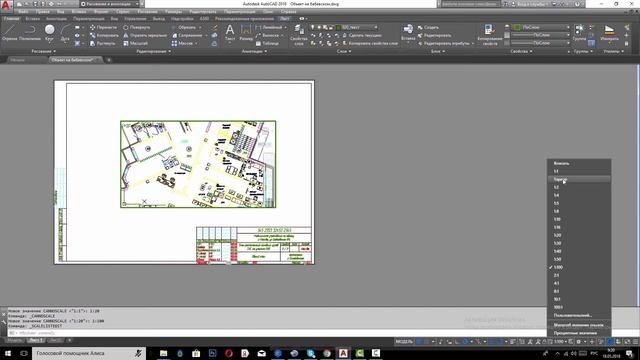The width and height of the screenshot is (640, 360).
Task: Open the Файл menu
Action: pos(23,12)
